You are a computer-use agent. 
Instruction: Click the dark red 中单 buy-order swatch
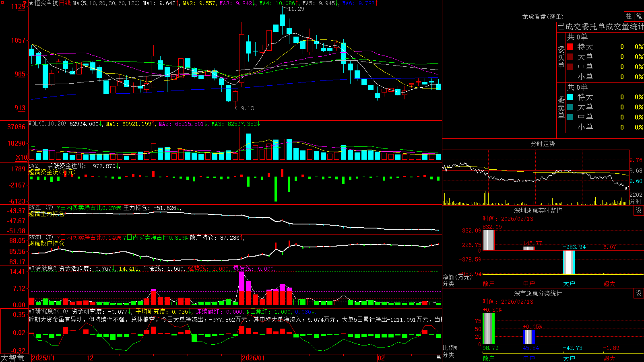click(x=570, y=66)
